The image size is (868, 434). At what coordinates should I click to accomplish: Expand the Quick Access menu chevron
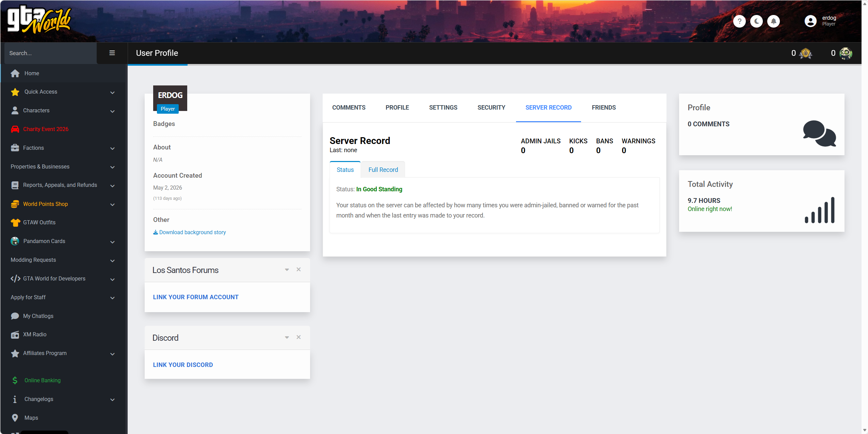click(112, 93)
